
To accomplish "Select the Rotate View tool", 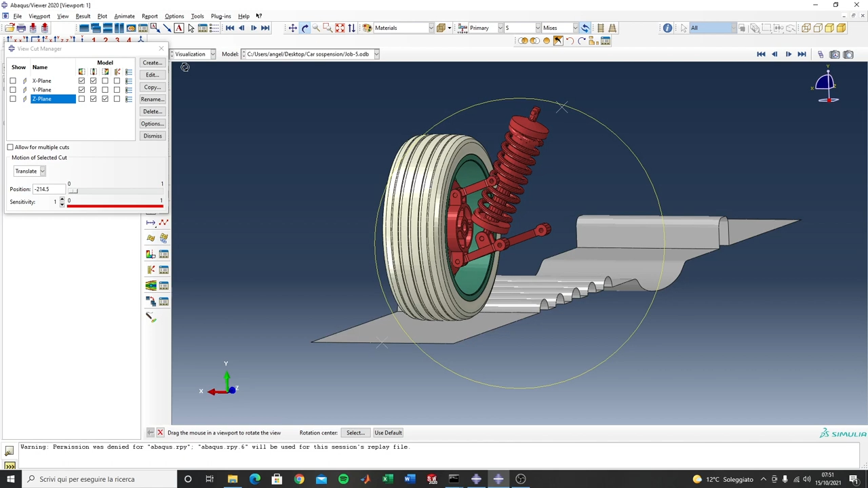I will point(304,28).
